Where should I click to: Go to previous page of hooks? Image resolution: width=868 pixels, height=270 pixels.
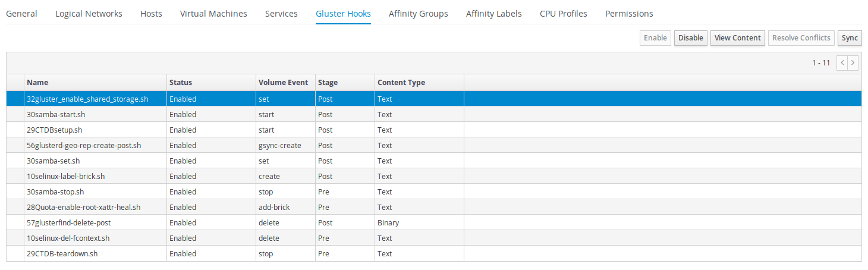click(x=842, y=62)
